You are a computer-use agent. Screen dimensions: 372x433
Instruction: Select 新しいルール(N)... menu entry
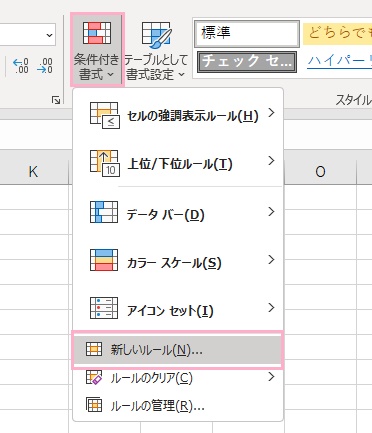coord(178,350)
